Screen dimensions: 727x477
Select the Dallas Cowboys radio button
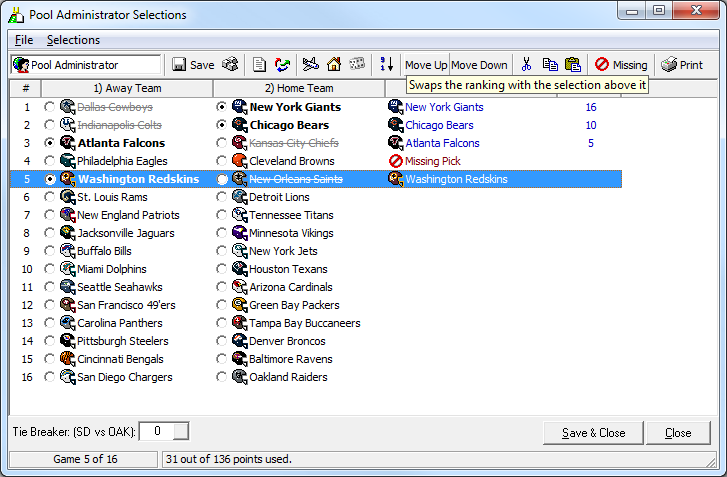click(50, 107)
